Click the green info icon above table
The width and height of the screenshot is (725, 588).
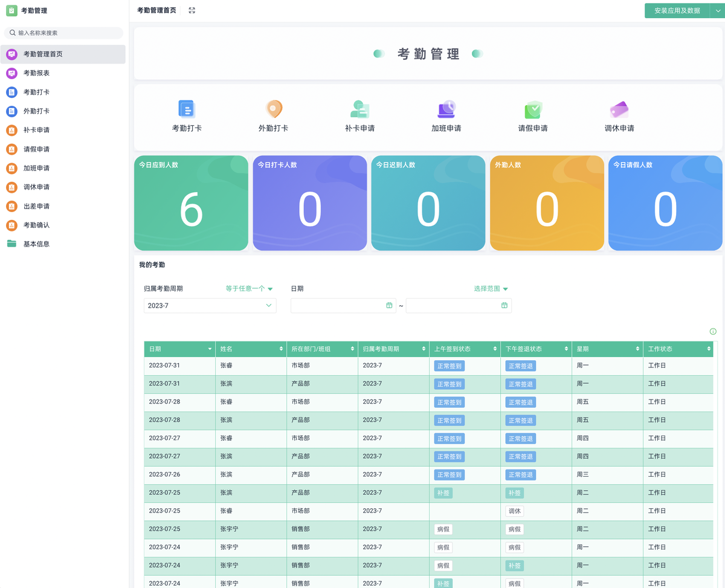713,332
